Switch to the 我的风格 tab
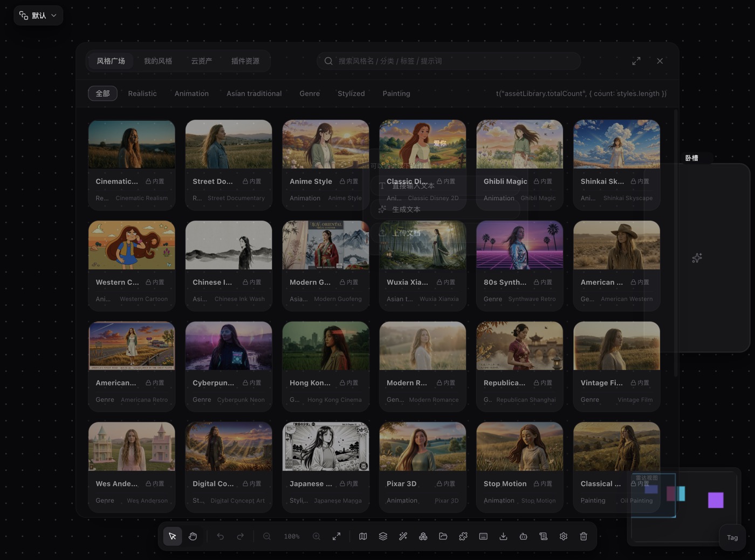This screenshot has height=560, width=755. 158,61
